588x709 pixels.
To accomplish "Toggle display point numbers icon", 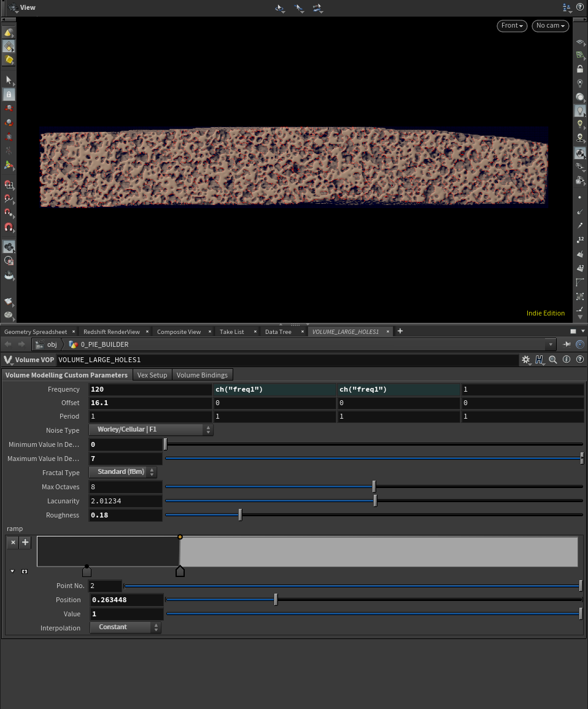I will pyautogui.click(x=580, y=239).
